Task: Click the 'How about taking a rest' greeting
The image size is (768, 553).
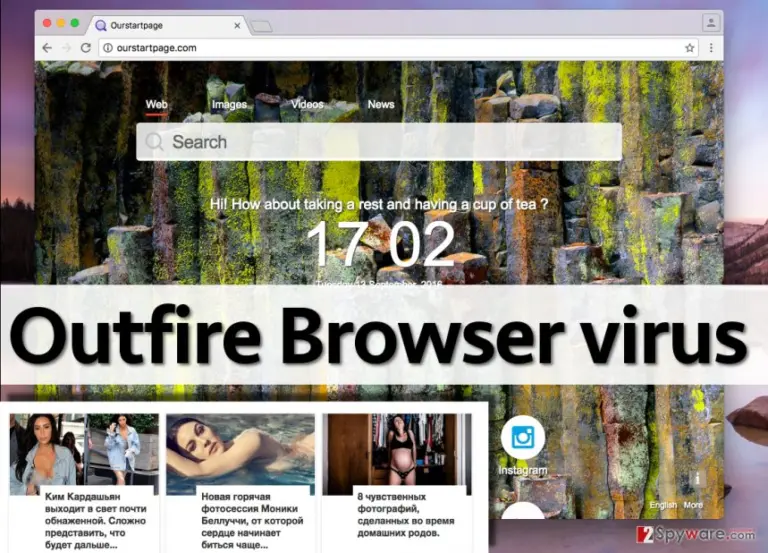Action: tap(379, 204)
